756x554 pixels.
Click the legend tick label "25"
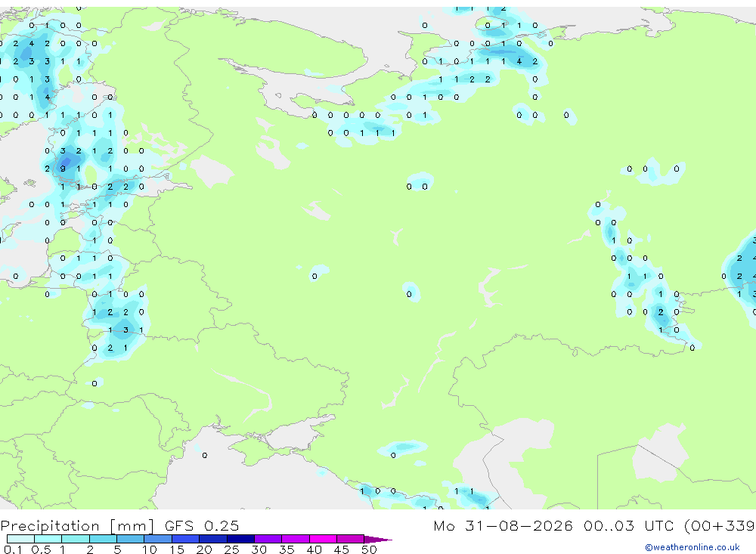231,549
